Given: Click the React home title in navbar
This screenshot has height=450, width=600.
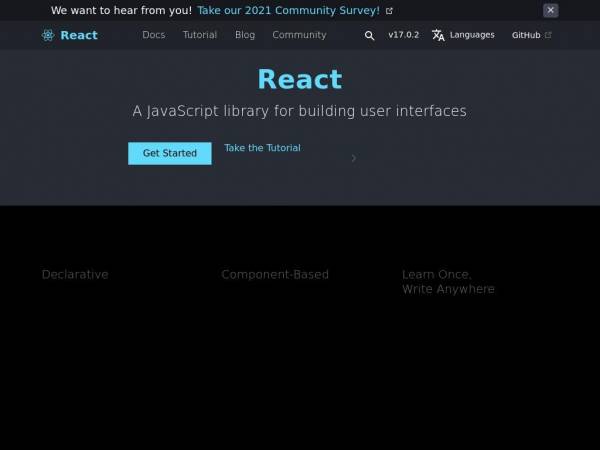Looking at the screenshot, I should tap(79, 35).
